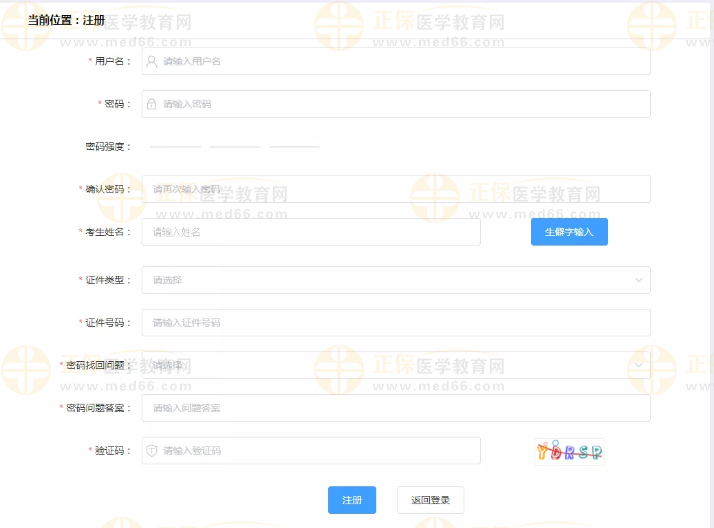Expand the 证件类型 chevron arrow
Screen dimensions: 714x528
click(639, 280)
